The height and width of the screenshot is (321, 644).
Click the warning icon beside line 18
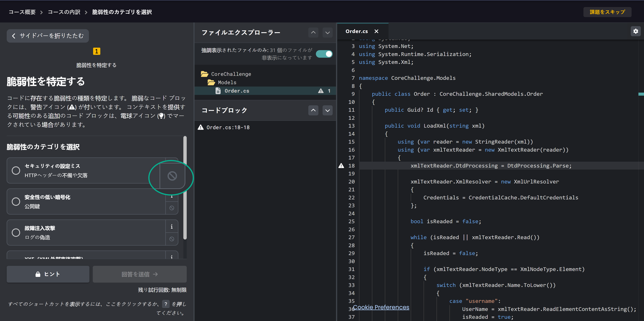341,166
